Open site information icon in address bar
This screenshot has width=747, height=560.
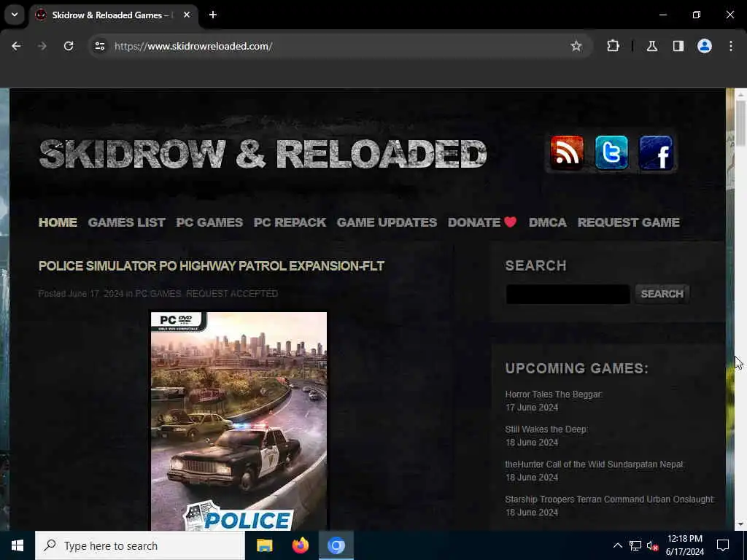click(x=99, y=46)
